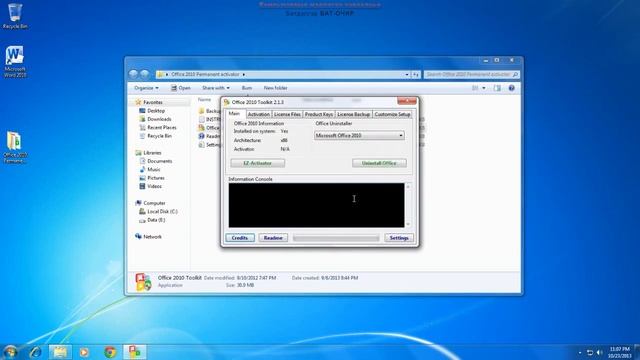Open the License Files tab
640x360 pixels.
287,114
